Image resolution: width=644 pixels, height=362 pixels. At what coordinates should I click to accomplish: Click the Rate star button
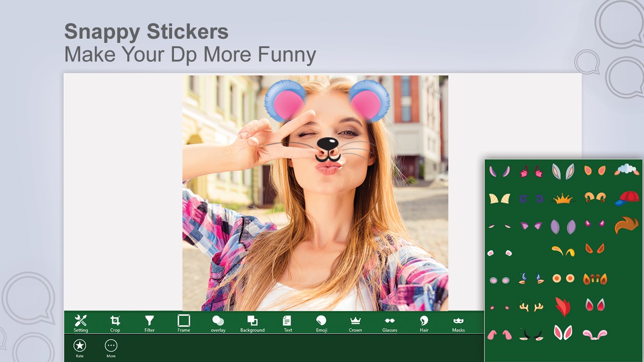(80, 348)
